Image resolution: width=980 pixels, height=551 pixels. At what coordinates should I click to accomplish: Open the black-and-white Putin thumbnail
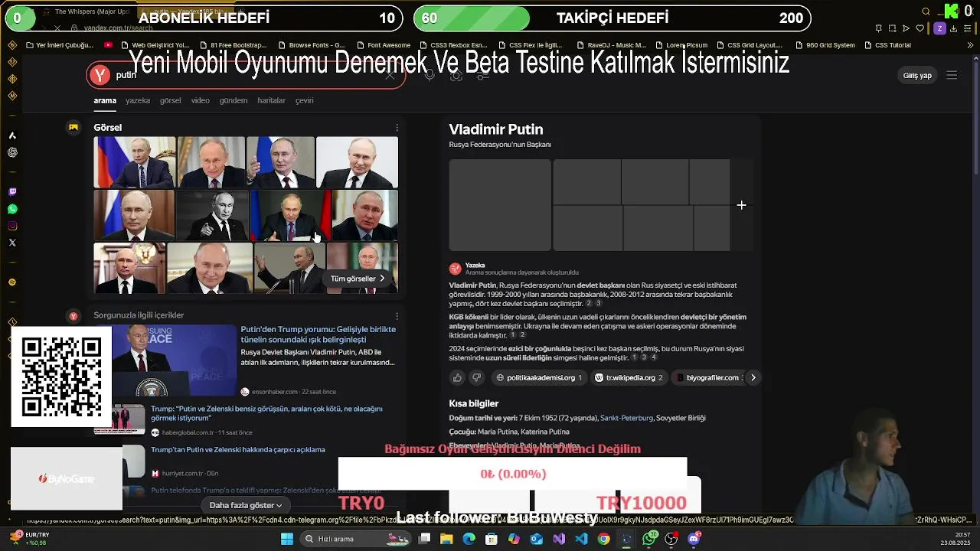[x=212, y=215]
